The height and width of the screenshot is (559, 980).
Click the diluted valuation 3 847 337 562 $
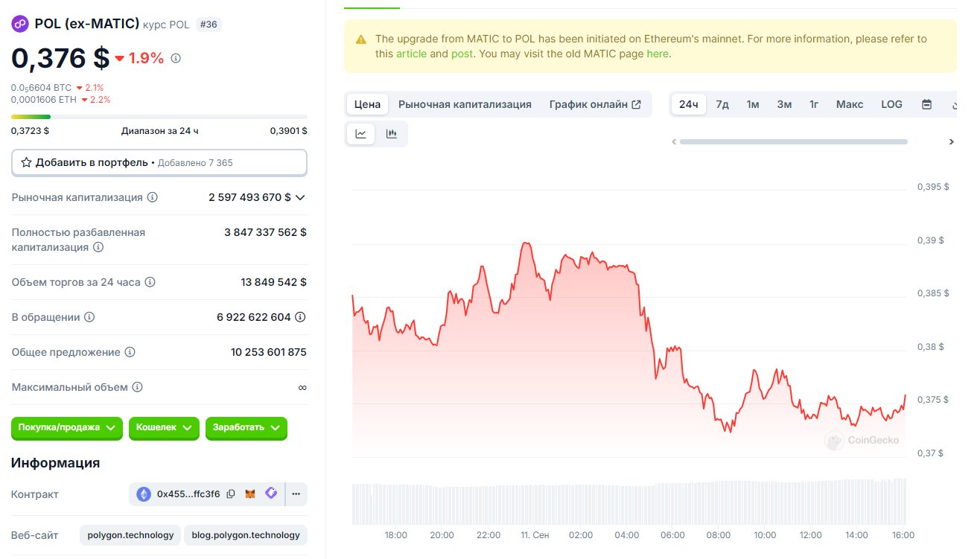point(265,232)
